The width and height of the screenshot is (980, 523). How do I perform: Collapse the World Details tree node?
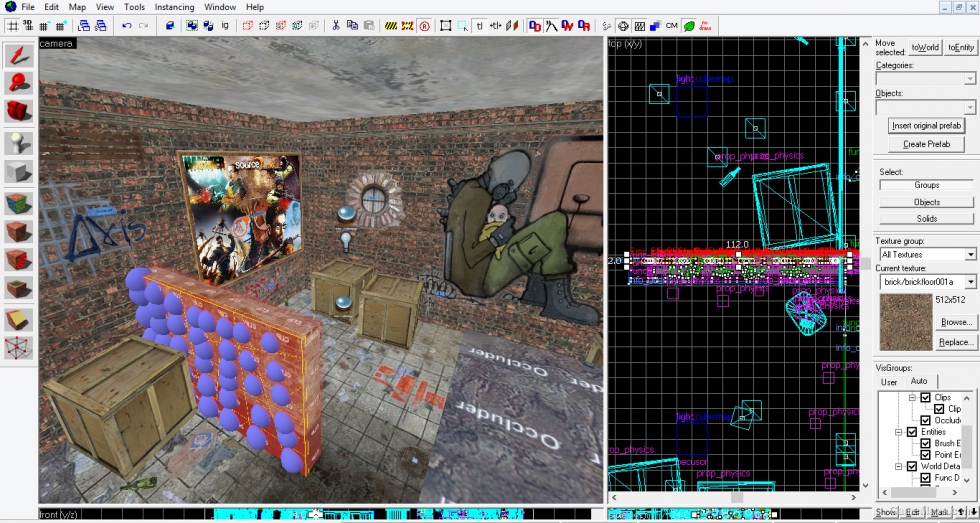point(899,466)
